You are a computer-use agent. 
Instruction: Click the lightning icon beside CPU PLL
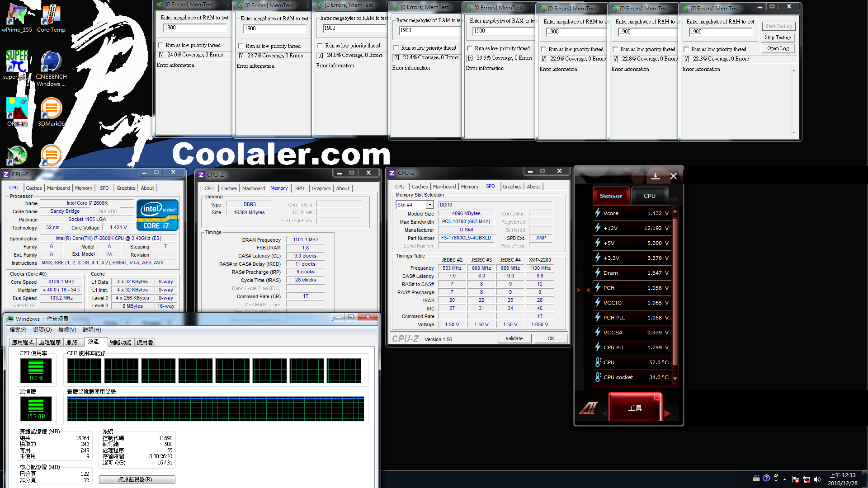tap(598, 347)
